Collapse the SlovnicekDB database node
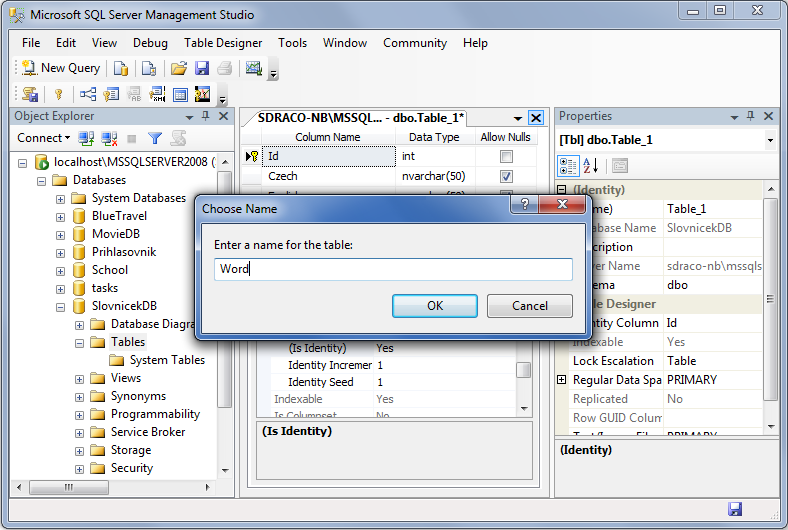Viewport: 788px width, 530px height. coord(61,306)
